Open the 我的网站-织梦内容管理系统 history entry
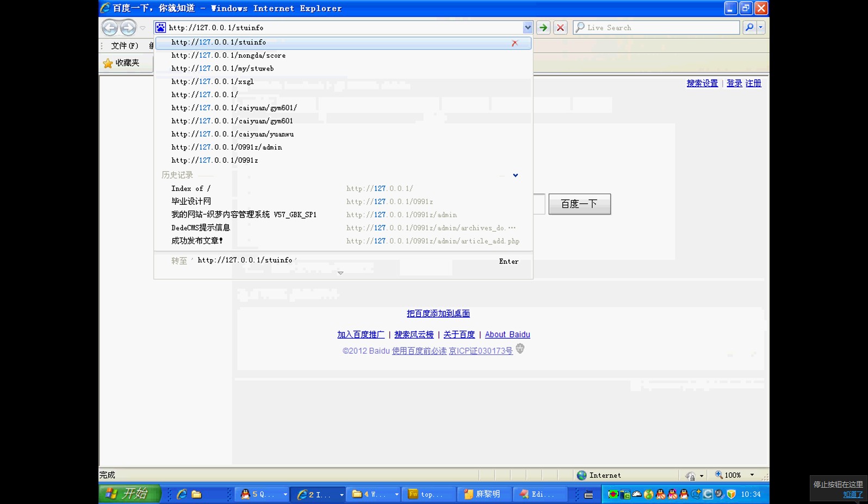 pos(343,215)
